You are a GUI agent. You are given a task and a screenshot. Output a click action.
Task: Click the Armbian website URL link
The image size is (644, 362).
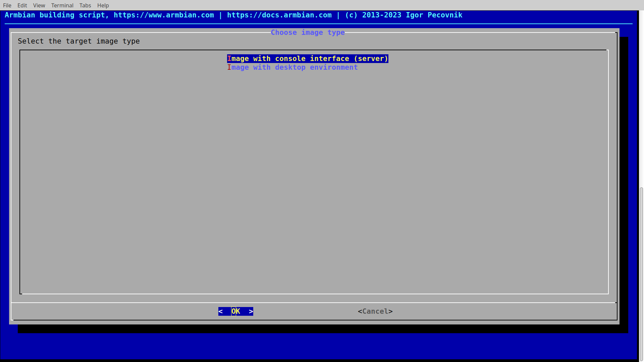164,15
